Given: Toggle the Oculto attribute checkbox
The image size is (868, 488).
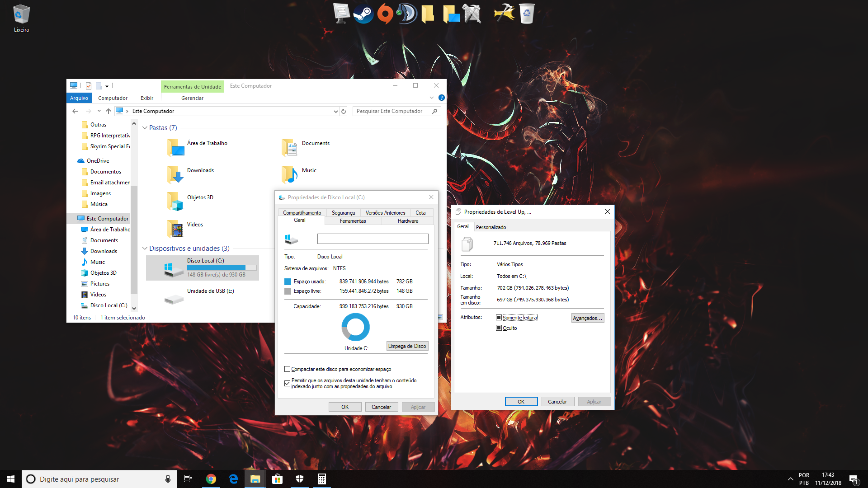Looking at the screenshot, I should (x=499, y=328).
